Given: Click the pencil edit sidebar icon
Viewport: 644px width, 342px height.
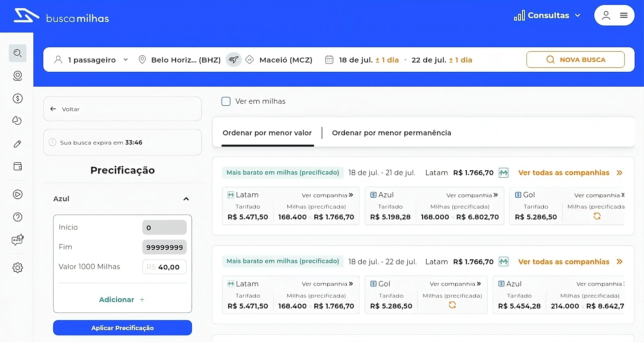Looking at the screenshot, I should (x=17, y=144).
